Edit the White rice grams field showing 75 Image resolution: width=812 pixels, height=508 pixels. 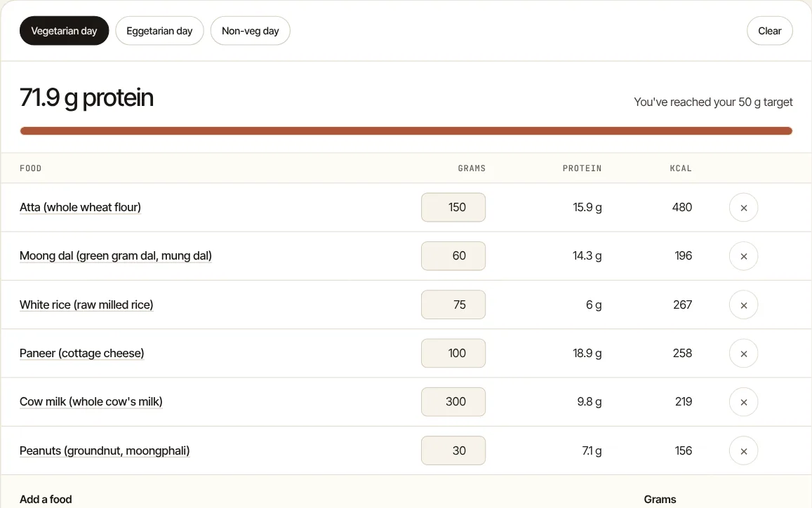(453, 305)
